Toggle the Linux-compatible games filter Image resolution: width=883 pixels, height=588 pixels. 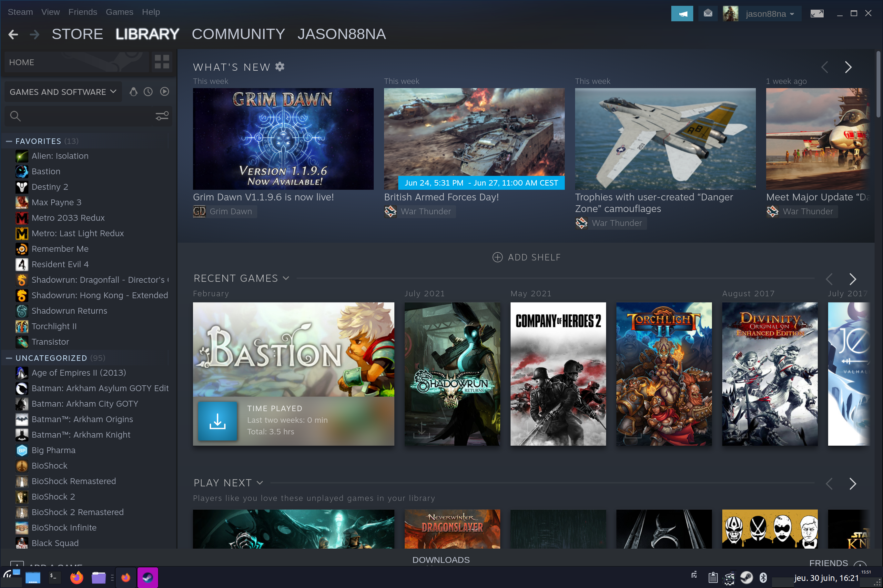click(x=134, y=92)
